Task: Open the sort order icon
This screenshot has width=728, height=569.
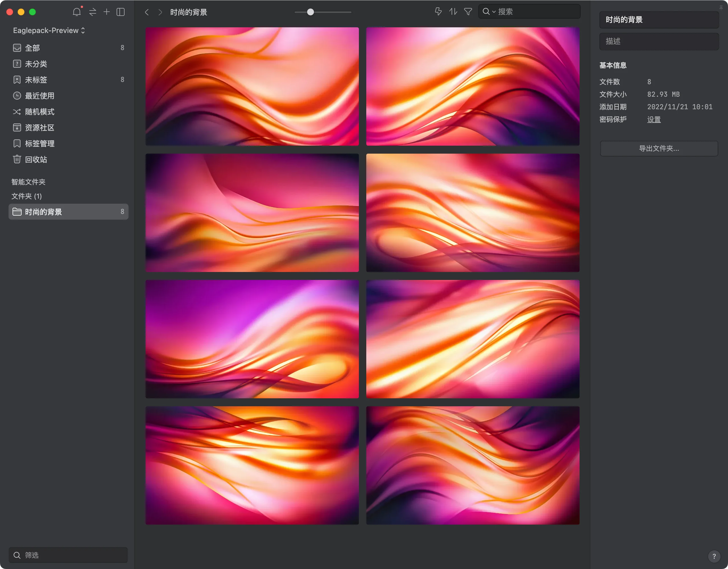Action: point(453,12)
